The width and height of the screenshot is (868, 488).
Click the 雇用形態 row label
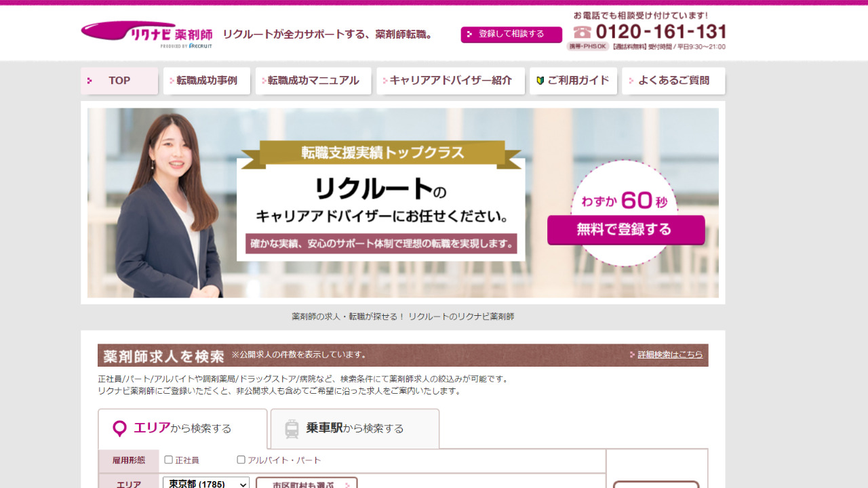coord(129,461)
